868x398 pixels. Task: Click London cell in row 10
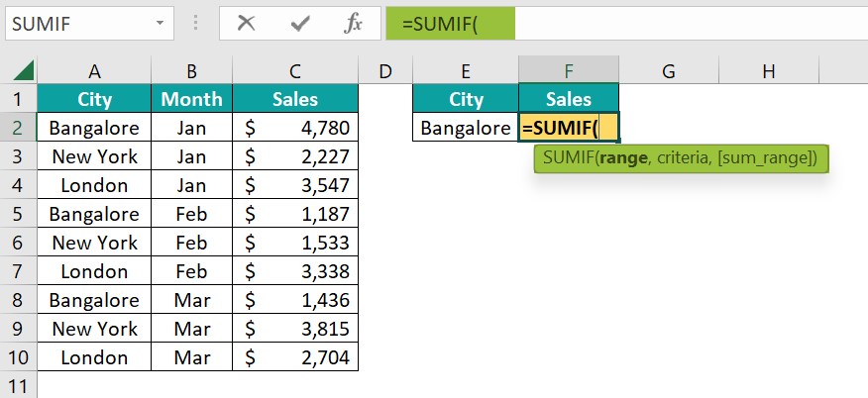94,357
